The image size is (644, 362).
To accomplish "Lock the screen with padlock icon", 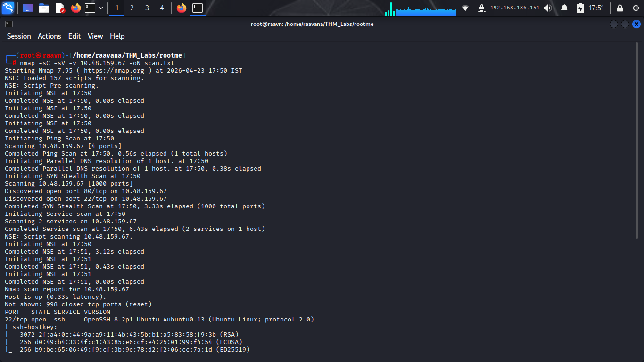I will pyautogui.click(x=620, y=8).
